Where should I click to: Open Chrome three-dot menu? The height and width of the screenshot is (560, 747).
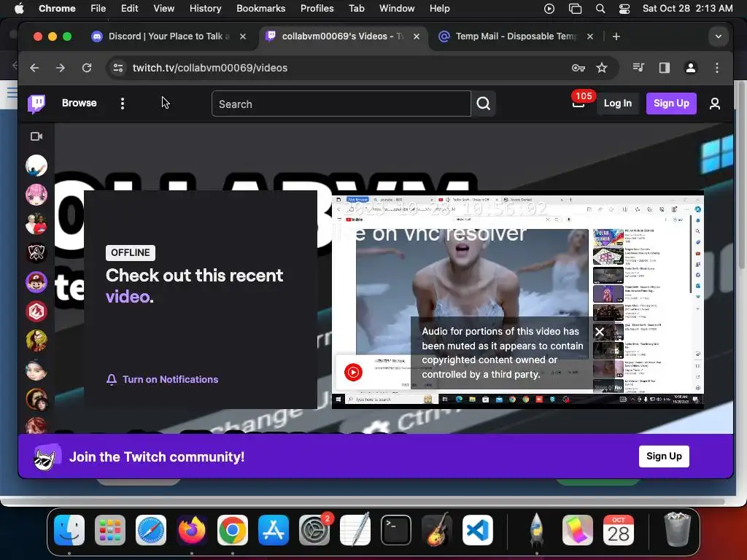[x=716, y=68]
